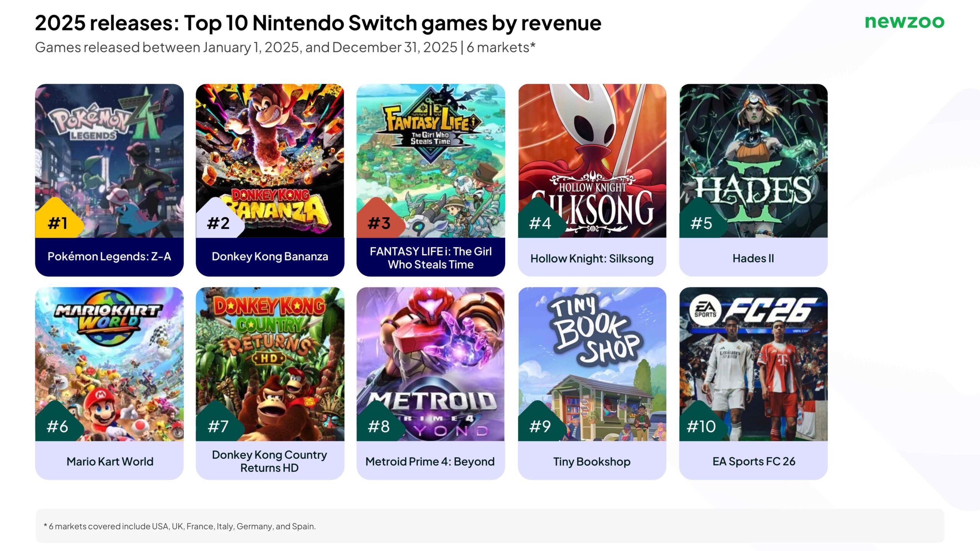Screen dimensions: 980x551
Task: Click "FANTASY LIFE i" title caption
Action: (x=431, y=258)
